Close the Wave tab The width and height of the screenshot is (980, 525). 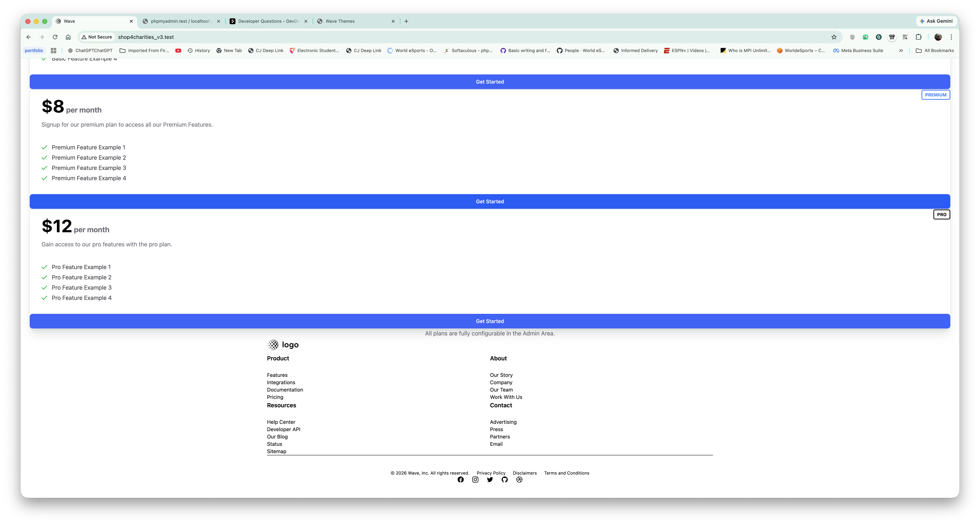pos(131,21)
